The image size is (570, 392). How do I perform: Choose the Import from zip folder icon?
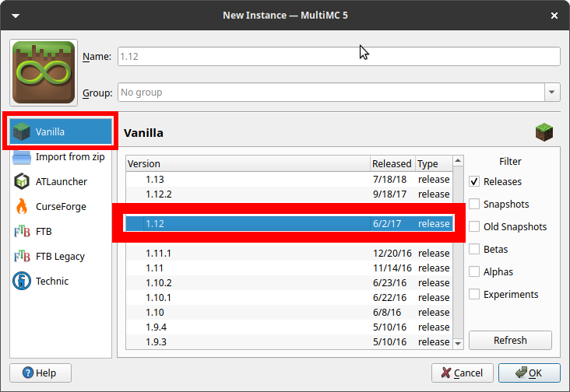[x=22, y=157]
